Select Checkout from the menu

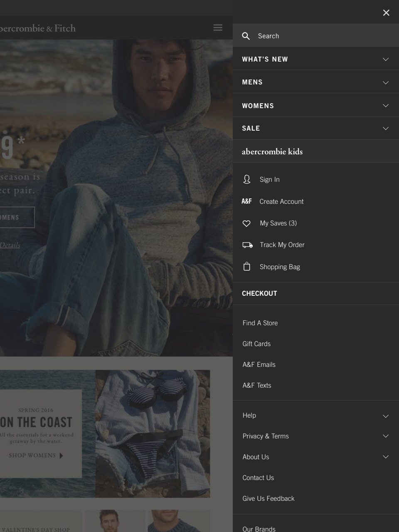click(259, 293)
